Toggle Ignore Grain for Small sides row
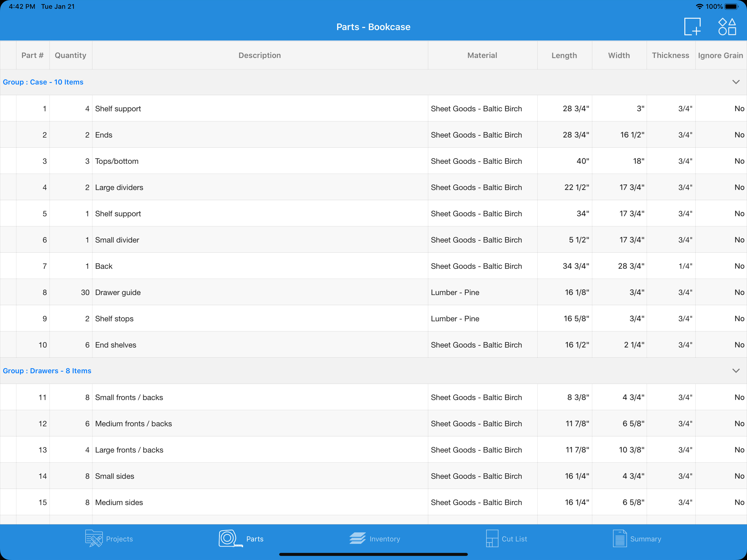 [739, 476]
